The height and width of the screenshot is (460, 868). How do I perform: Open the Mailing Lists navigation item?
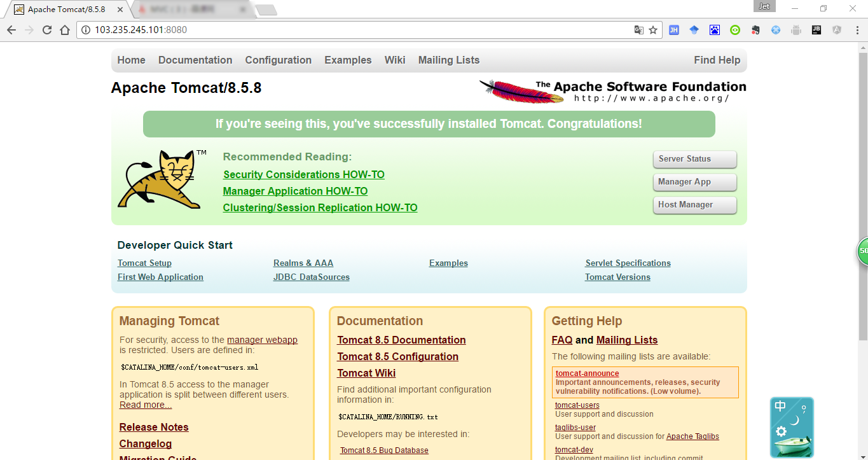coord(449,60)
